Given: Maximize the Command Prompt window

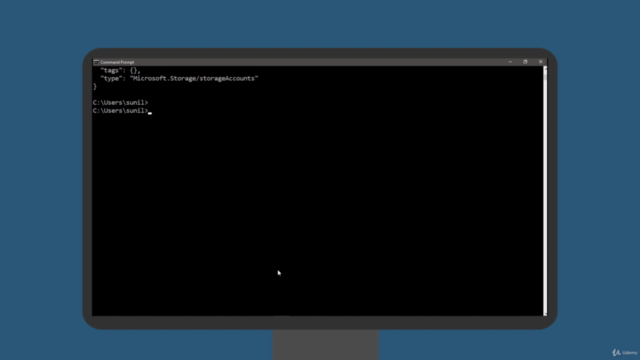Looking at the screenshot, I should pyautogui.click(x=525, y=62).
